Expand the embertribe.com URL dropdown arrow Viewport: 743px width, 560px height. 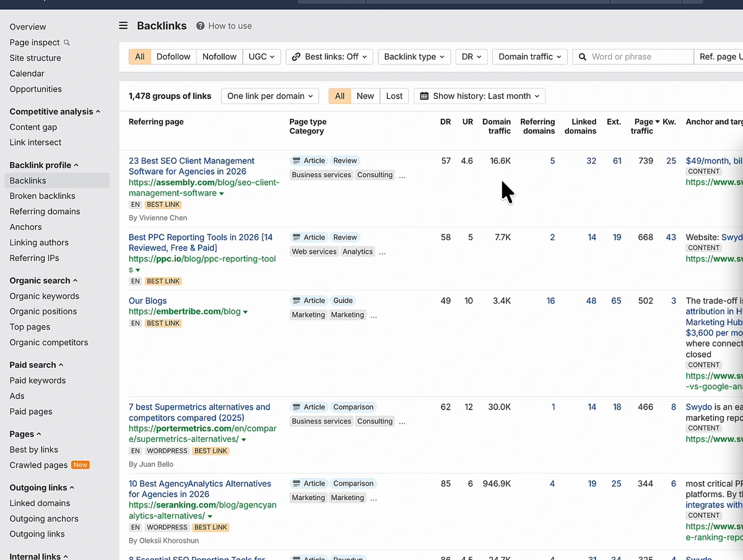click(x=246, y=312)
